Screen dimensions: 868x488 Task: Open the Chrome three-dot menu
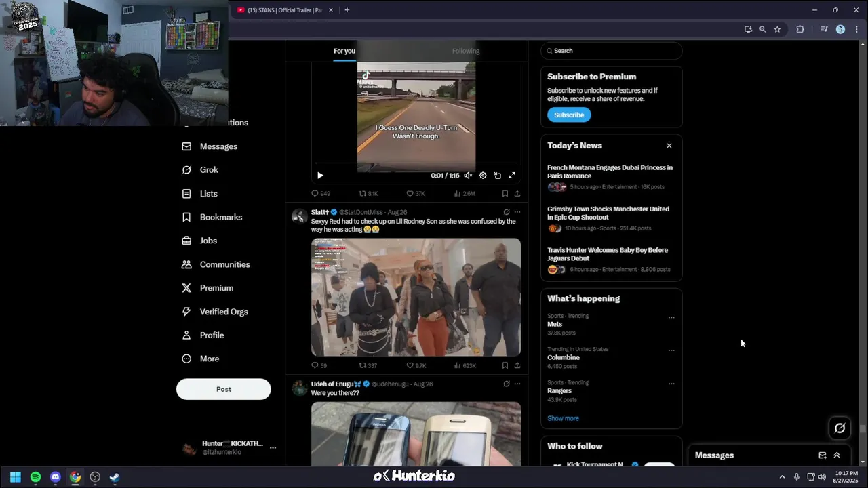856,29
